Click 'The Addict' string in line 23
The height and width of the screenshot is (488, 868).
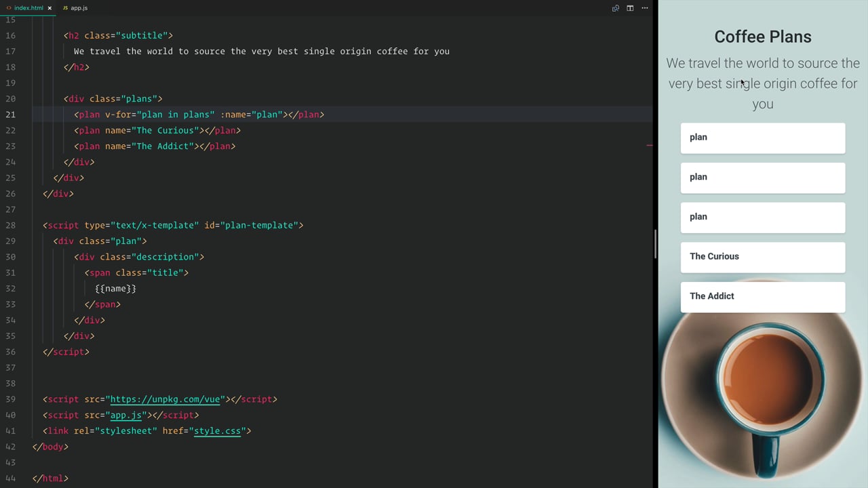pyautogui.click(x=165, y=146)
